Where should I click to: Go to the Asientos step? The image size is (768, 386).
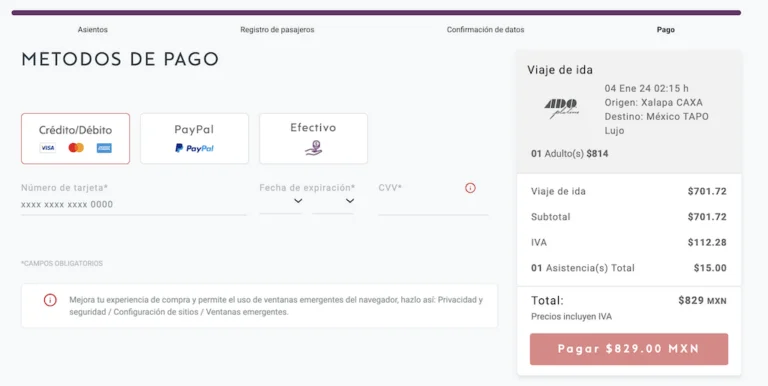[x=93, y=29]
